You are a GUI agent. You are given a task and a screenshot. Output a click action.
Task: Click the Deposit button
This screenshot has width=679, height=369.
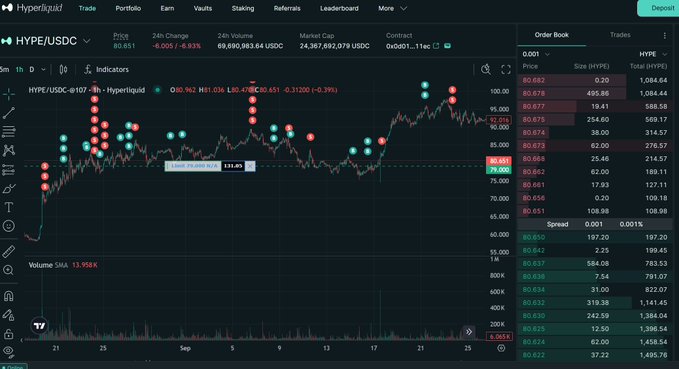[659, 8]
